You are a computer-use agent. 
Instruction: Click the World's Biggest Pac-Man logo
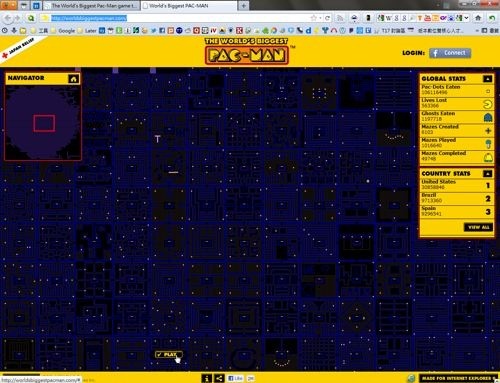[247, 51]
